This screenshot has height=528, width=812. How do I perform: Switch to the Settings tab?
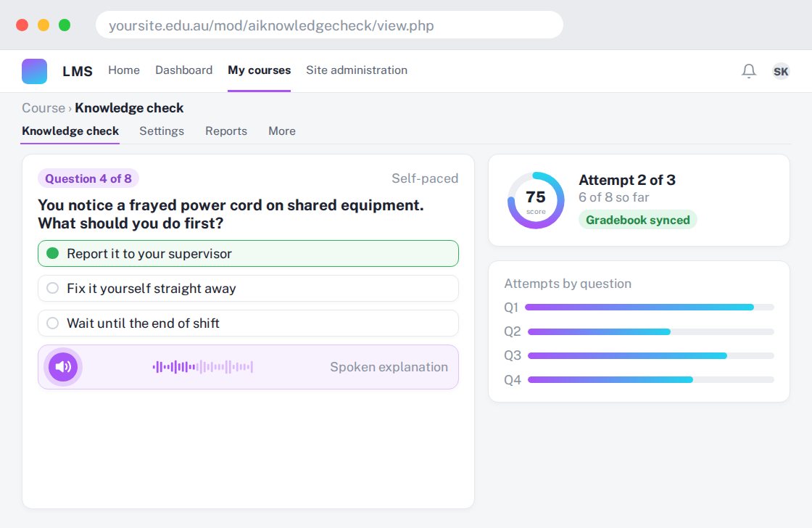coord(162,131)
